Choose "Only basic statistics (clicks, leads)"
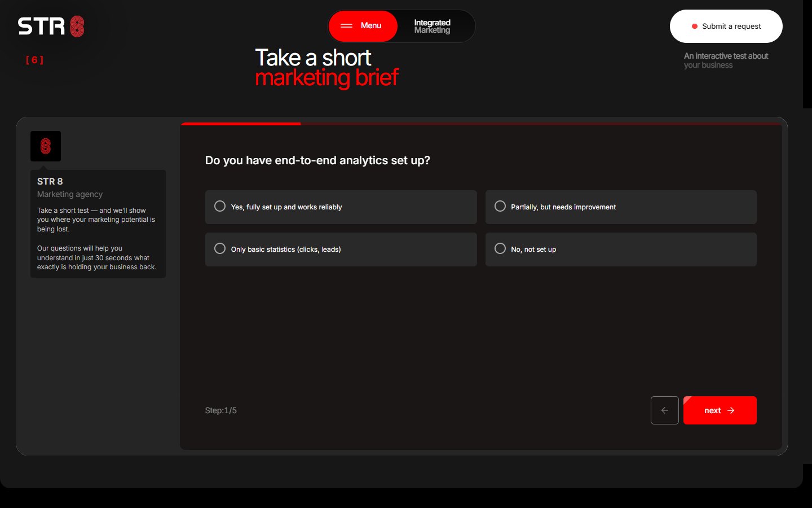This screenshot has width=812, height=508. coord(341,249)
